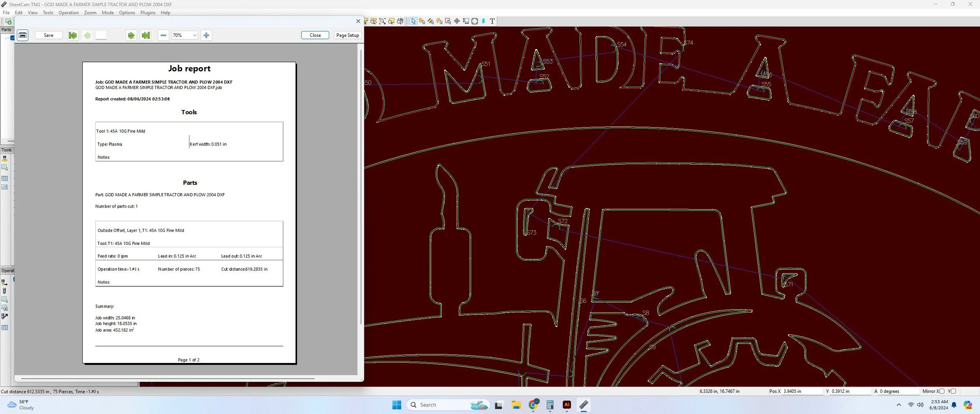The width and height of the screenshot is (980, 414).
Task: Open the Zoom menu
Action: (90, 13)
